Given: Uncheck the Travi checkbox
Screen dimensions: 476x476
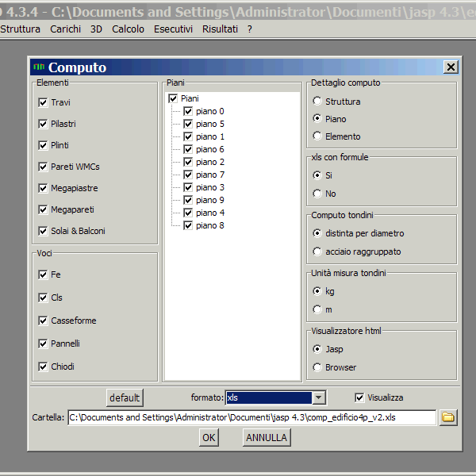Looking at the screenshot, I should pyautogui.click(x=43, y=102).
